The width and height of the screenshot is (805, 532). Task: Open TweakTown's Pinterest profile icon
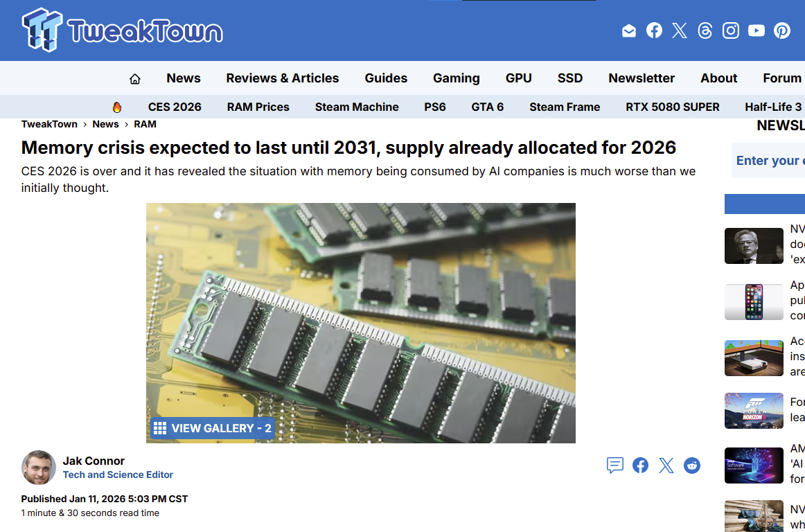click(782, 30)
